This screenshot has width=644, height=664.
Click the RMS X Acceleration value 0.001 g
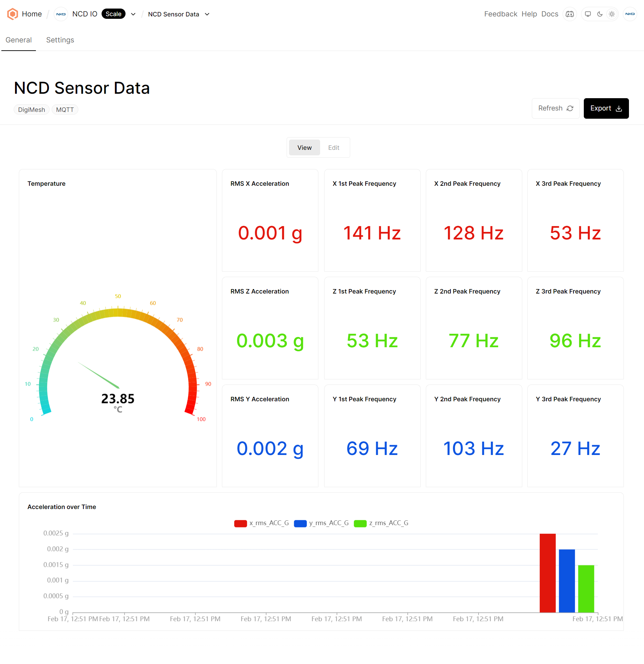click(270, 233)
